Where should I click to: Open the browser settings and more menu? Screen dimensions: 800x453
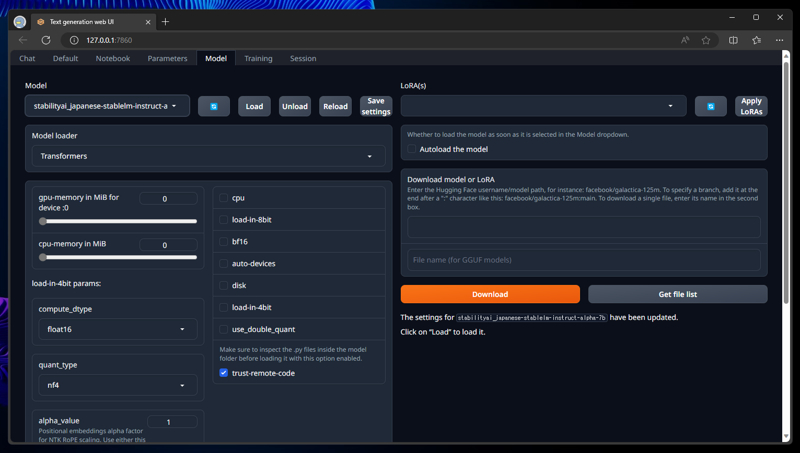(x=779, y=40)
